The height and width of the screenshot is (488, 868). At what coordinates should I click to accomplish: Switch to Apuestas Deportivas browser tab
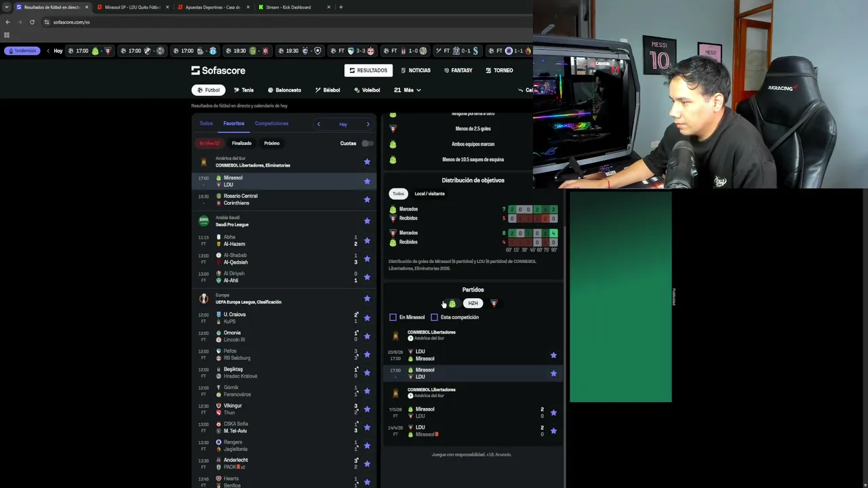(213, 7)
